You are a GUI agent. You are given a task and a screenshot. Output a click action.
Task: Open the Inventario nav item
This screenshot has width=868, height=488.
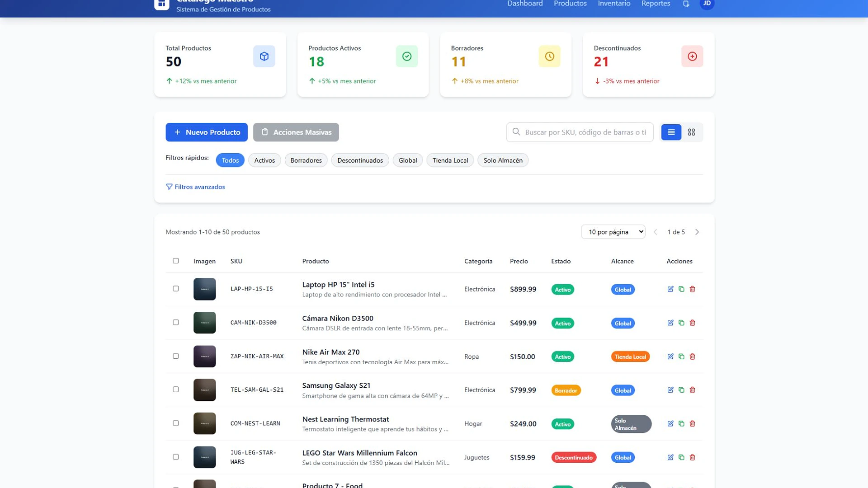614,4
